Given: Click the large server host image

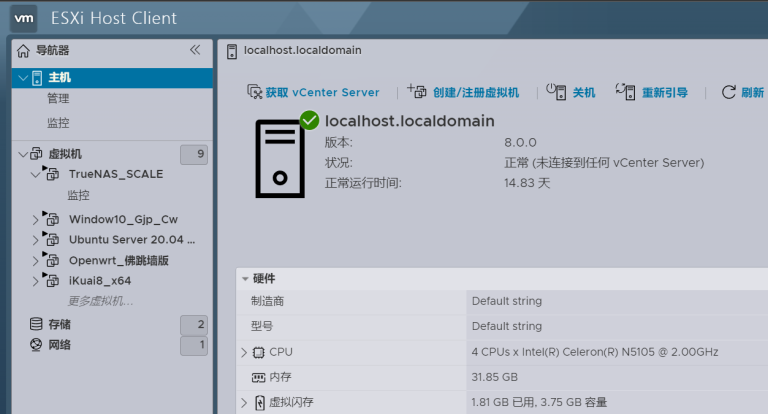Looking at the screenshot, I should 280,159.
